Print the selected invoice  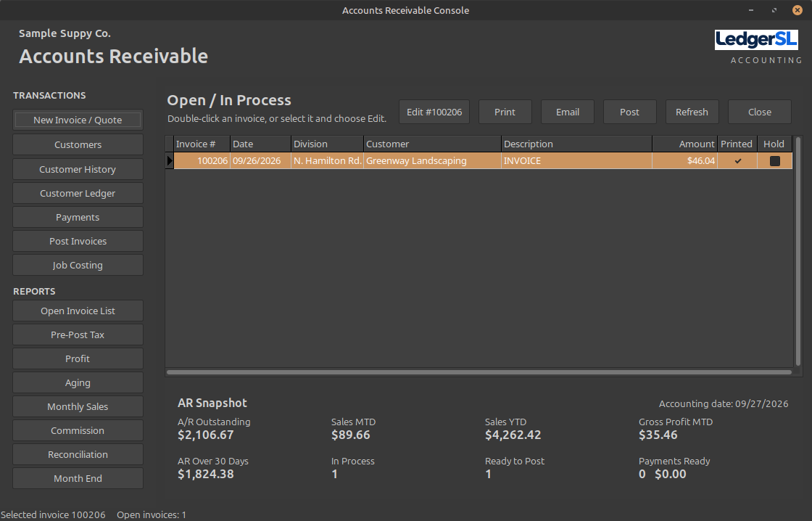point(505,112)
